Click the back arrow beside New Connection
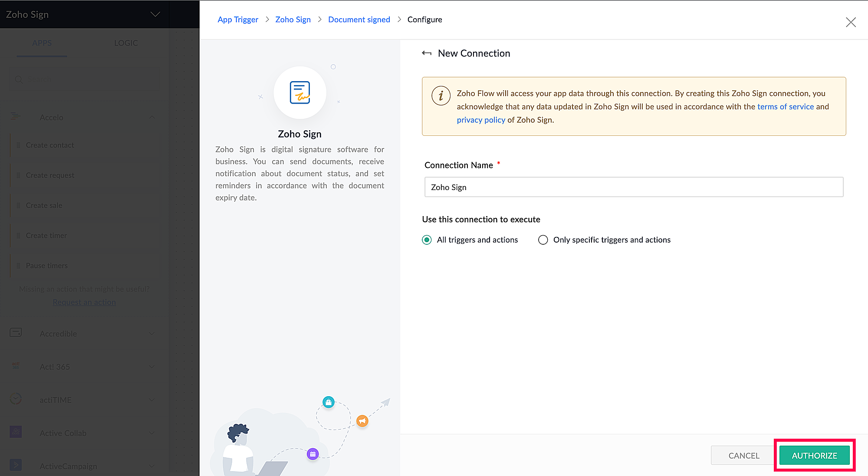Screen dimensions: 868x476 tap(427, 53)
